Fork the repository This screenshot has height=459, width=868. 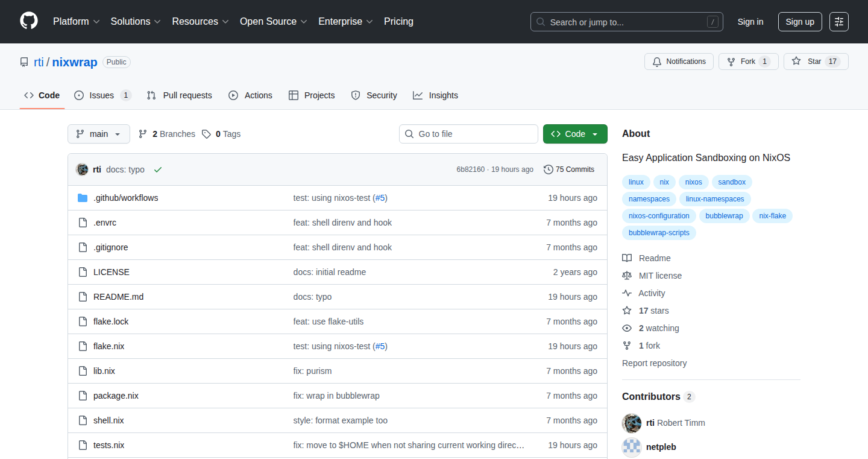749,62
